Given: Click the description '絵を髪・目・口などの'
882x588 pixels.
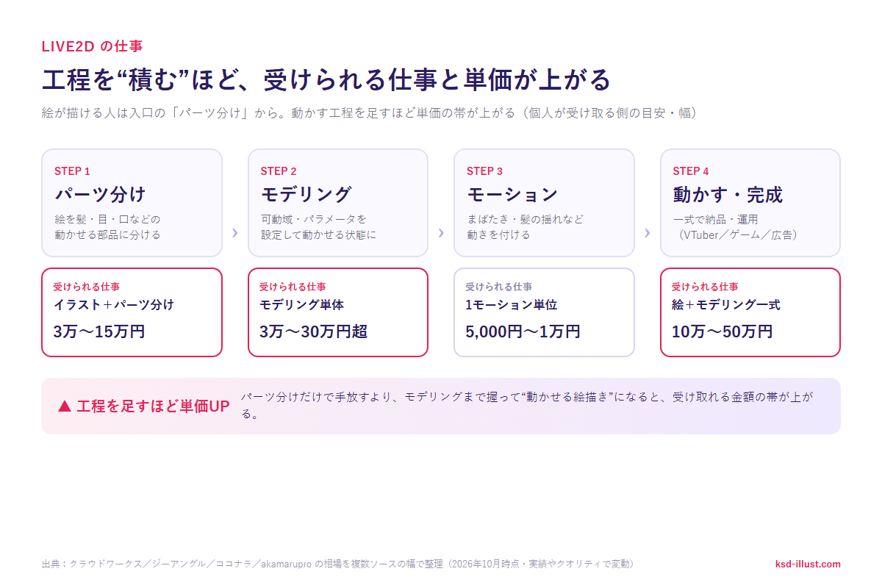Looking at the screenshot, I should click(x=107, y=219).
